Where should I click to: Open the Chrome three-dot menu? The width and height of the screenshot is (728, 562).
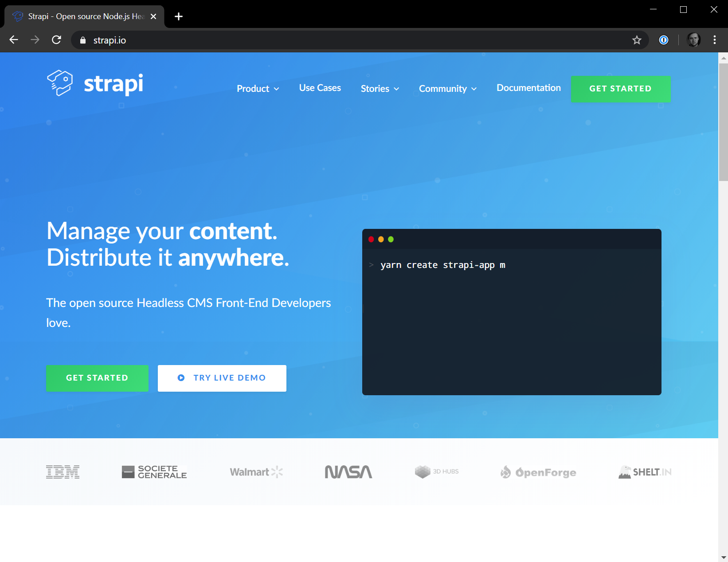tap(714, 40)
